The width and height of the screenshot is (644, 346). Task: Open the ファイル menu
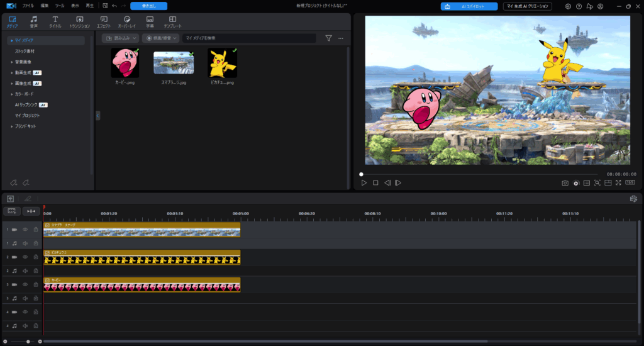point(28,6)
